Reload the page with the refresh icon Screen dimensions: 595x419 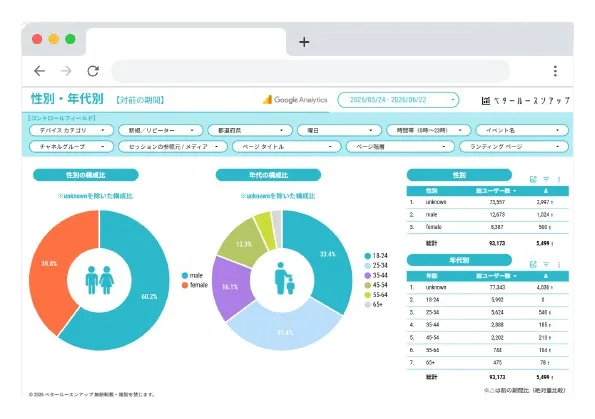click(x=93, y=71)
